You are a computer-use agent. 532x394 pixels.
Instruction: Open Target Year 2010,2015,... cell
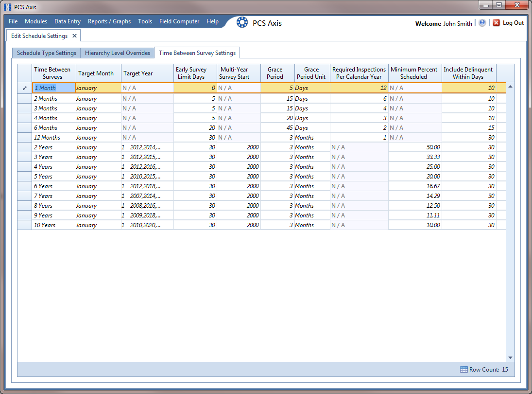pos(147,176)
